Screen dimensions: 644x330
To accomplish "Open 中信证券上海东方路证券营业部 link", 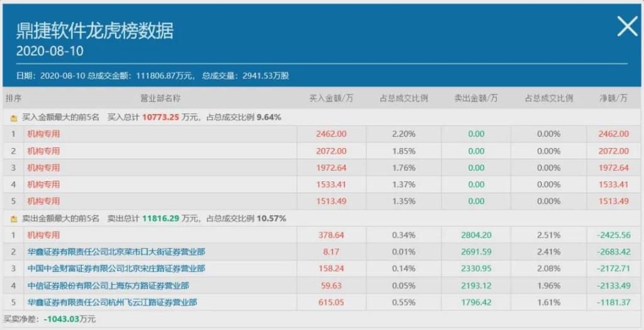I will pyautogui.click(x=108, y=285).
